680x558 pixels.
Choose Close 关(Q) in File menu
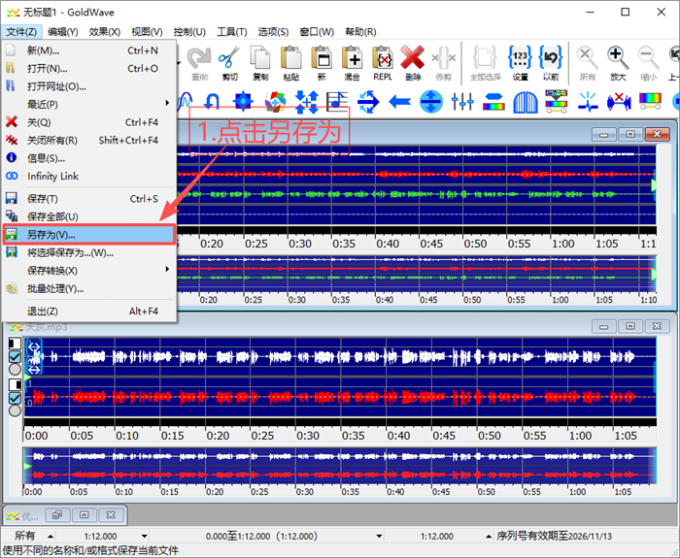pyautogui.click(x=89, y=122)
